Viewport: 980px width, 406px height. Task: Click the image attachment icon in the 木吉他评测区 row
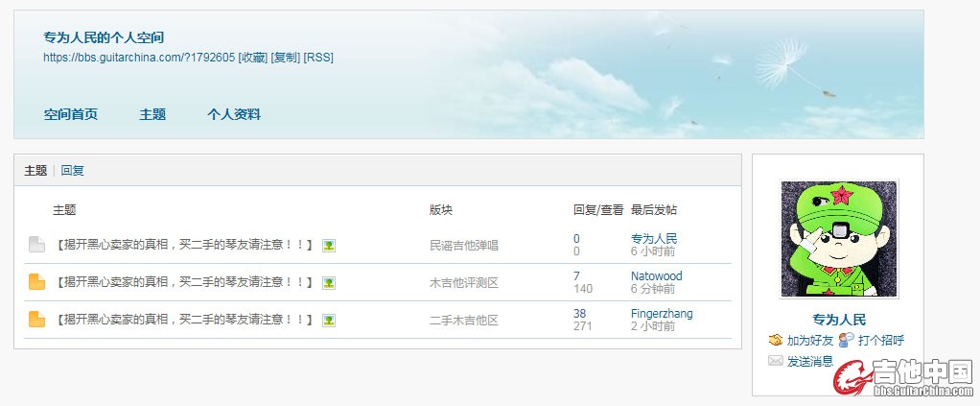[x=329, y=283]
